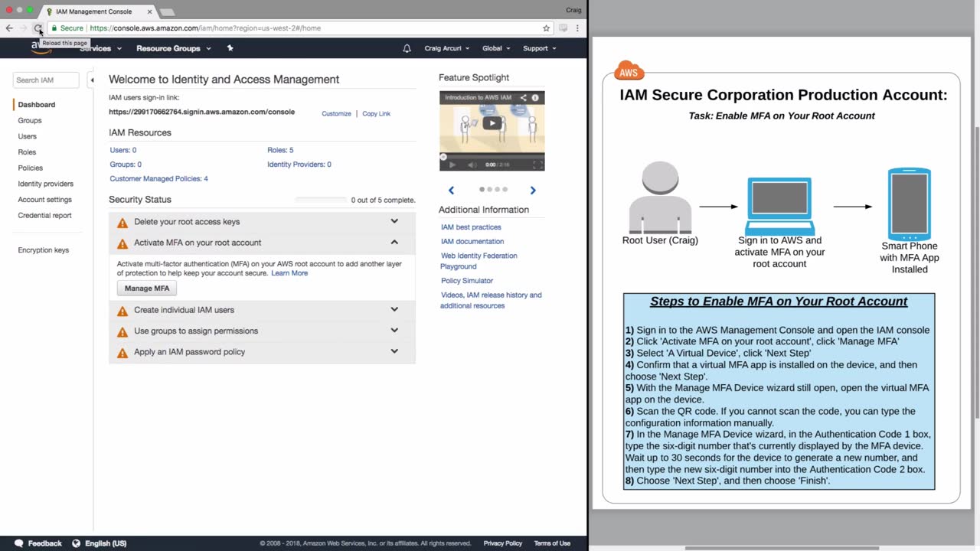Select the second Feature Spotlight carousel dot
The width and height of the screenshot is (980, 551).
[489, 189]
